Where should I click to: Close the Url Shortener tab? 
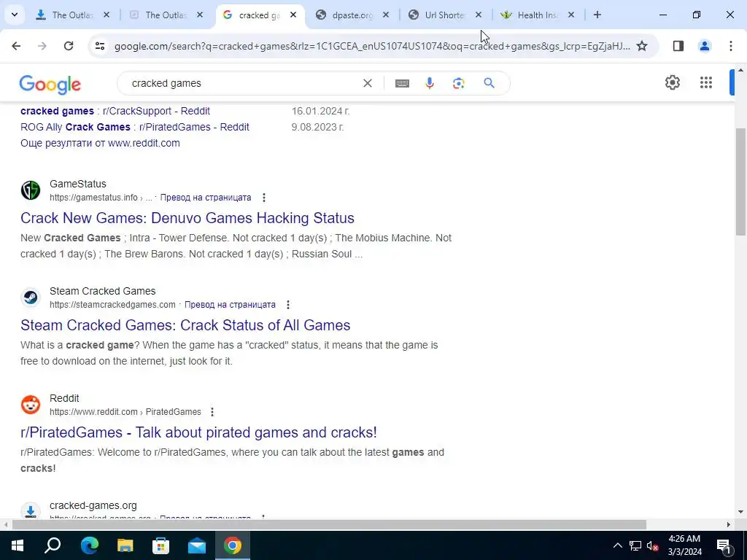pos(479,15)
